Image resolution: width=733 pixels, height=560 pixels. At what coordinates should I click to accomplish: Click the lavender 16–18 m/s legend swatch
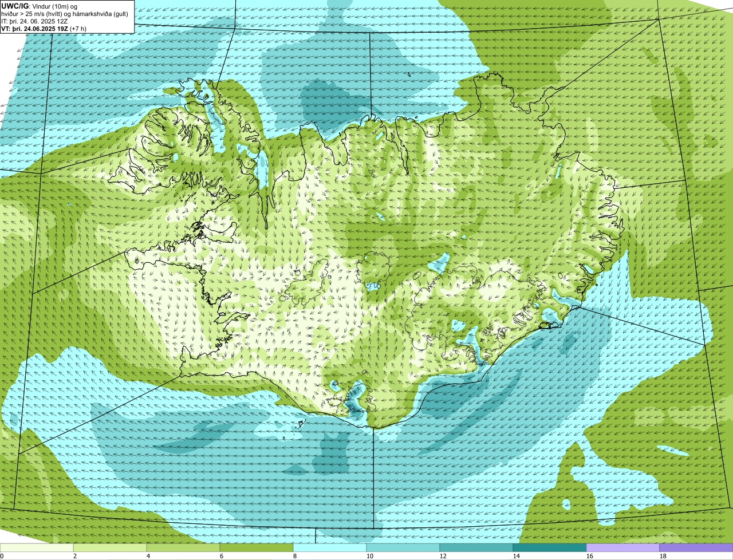[623, 547]
